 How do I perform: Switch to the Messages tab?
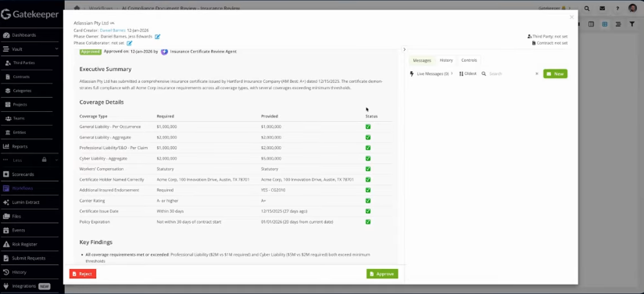click(x=422, y=60)
